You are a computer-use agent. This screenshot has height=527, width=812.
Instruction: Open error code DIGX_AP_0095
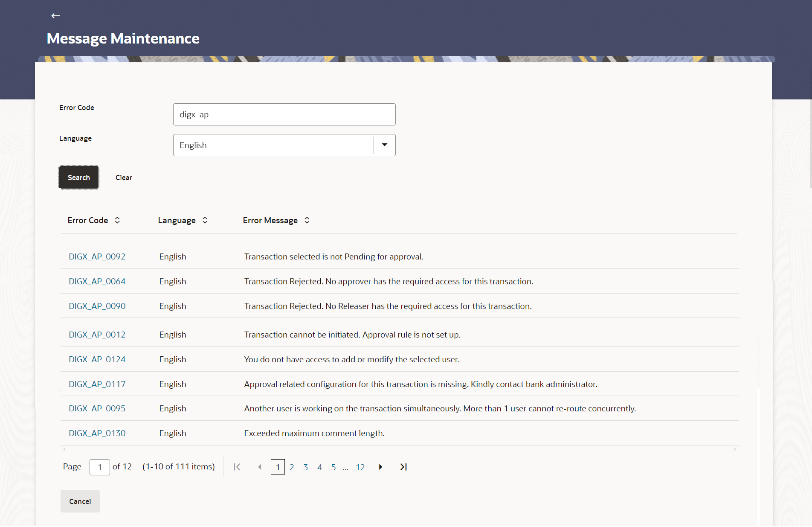[97, 408]
